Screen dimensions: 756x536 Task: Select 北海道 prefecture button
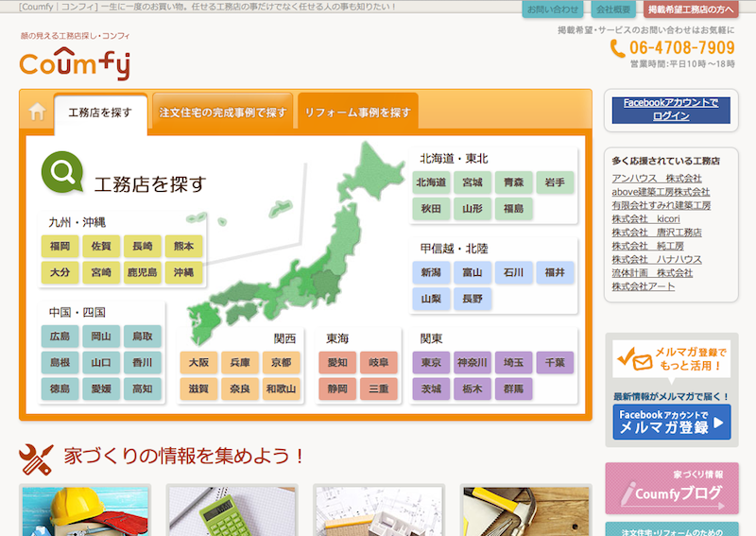[431, 182]
